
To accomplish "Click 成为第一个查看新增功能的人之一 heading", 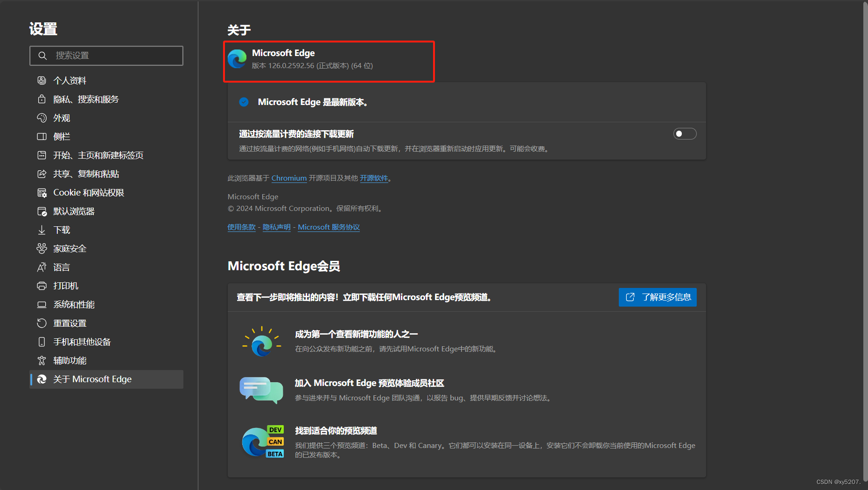I will click(356, 334).
